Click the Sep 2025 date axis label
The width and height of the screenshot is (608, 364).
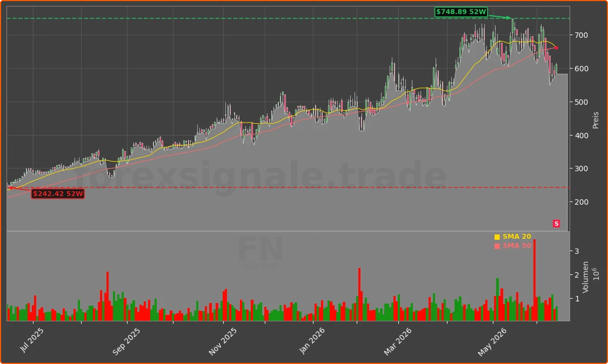click(126, 341)
